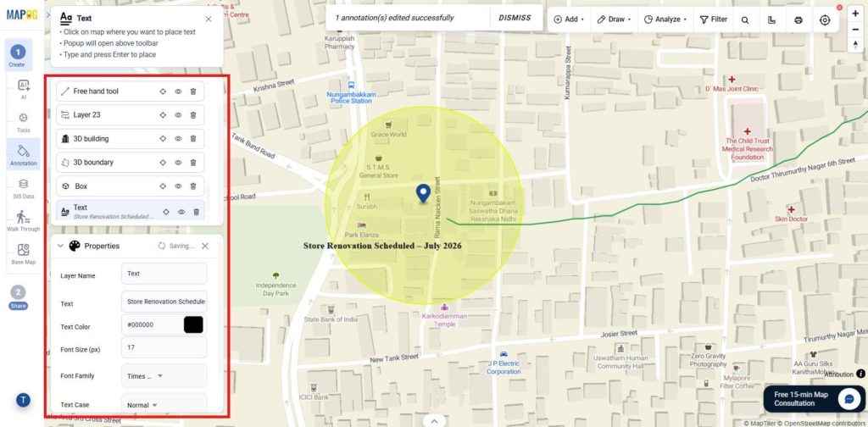868x427 pixels.
Task: Expand the bottom panel arrow
Action: [434, 421]
